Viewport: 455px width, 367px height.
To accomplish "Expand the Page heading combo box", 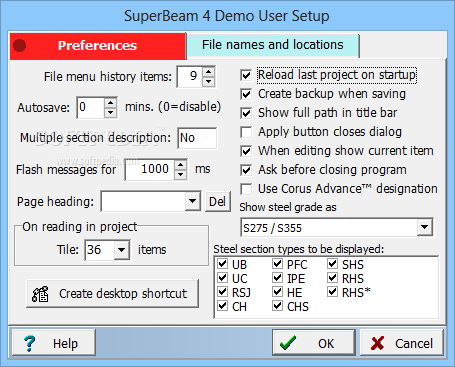I will click(192, 201).
